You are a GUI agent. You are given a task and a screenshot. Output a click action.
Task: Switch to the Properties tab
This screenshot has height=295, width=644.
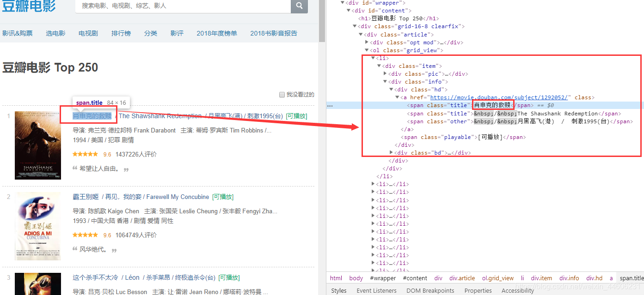[x=478, y=290]
